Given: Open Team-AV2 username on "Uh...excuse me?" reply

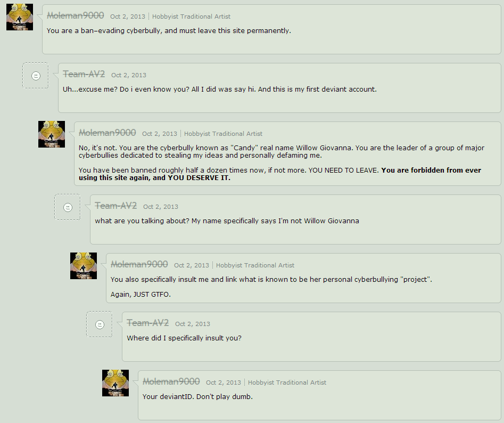Looking at the screenshot, I should pyautogui.click(x=84, y=74).
